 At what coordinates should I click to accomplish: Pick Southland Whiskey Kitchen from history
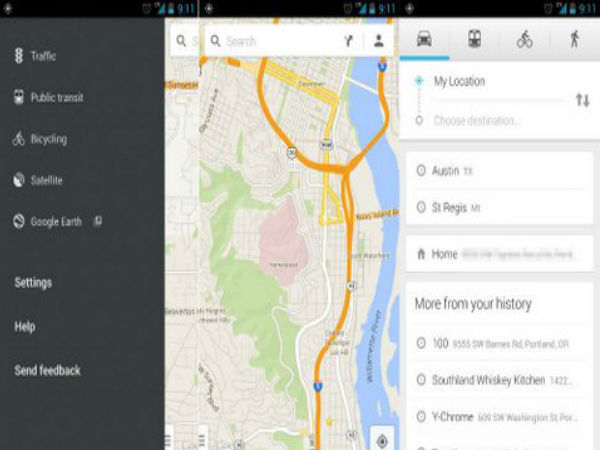point(490,380)
